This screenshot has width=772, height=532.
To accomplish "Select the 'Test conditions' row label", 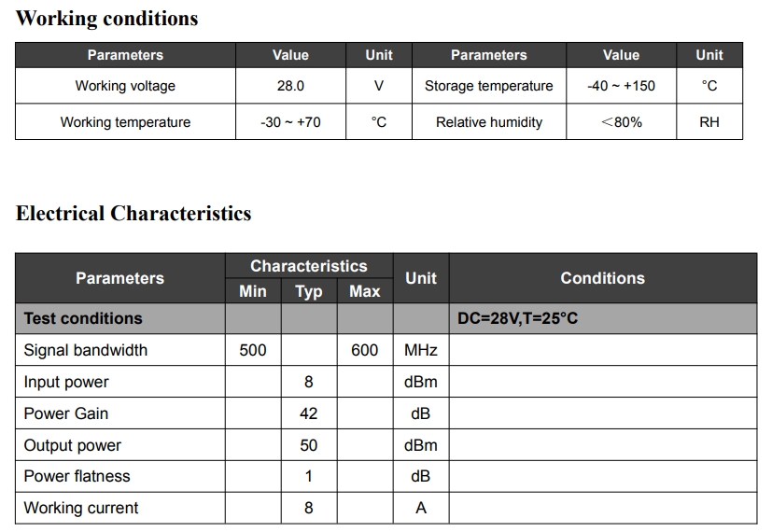I will pyautogui.click(x=83, y=318).
